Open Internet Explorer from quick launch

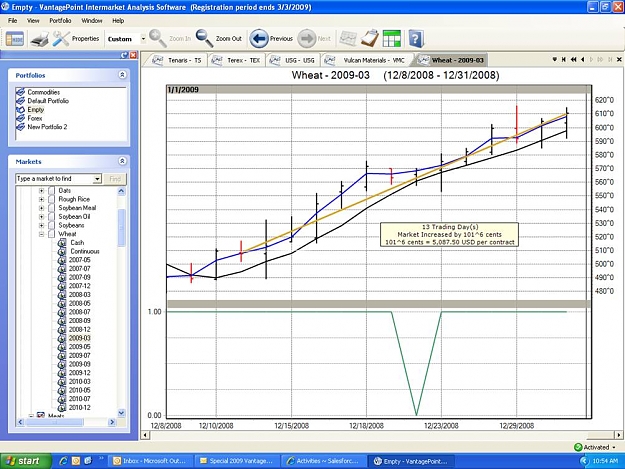pos(63,461)
